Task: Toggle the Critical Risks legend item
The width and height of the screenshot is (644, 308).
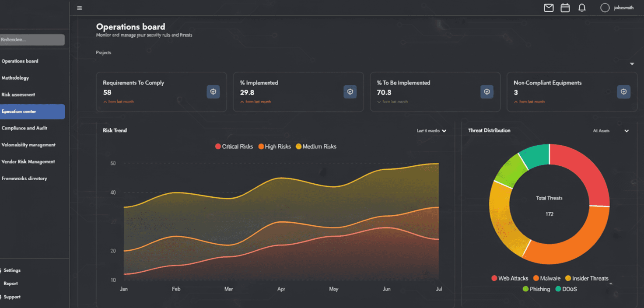Action: click(x=234, y=146)
